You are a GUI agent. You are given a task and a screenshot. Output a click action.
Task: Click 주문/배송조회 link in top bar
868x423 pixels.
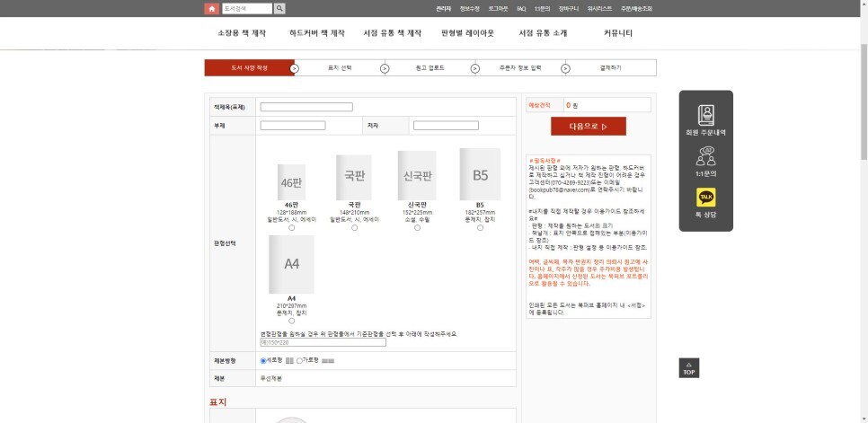(636, 9)
